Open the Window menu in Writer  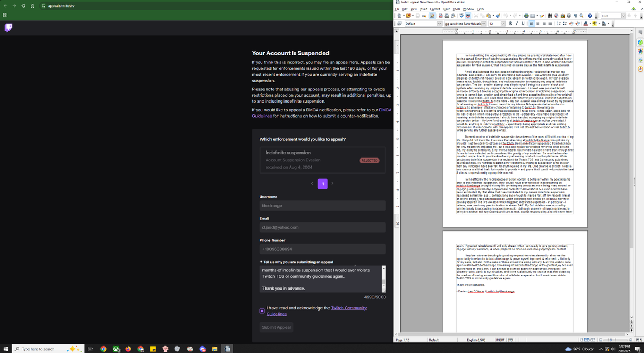469,9
